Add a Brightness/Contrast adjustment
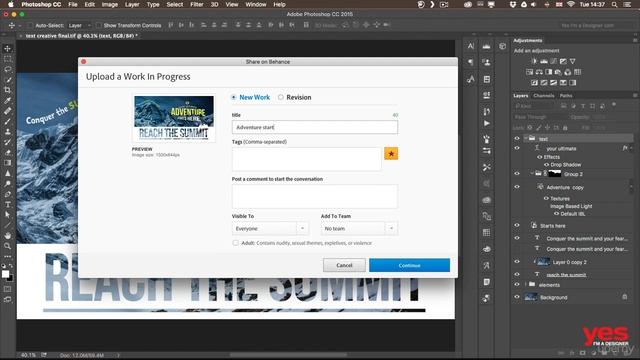The image size is (640, 360). (x=534, y=61)
